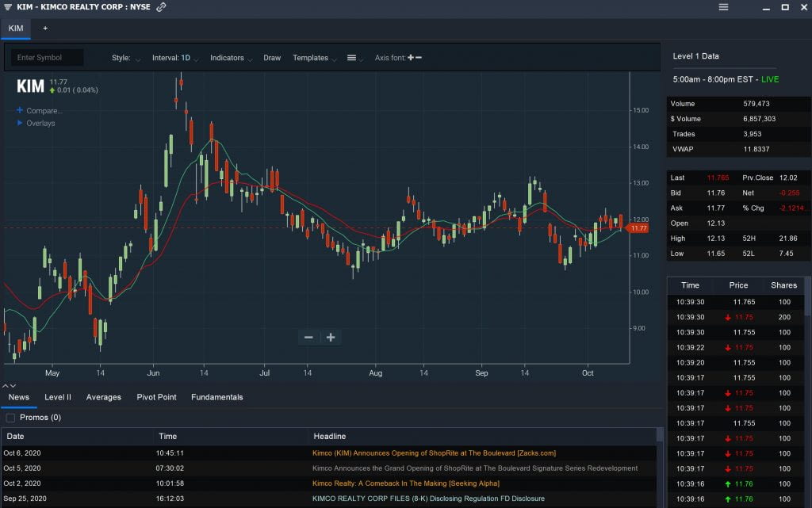The image size is (812, 508).
Task: Click the Shares column header in trades
Action: [783, 285]
